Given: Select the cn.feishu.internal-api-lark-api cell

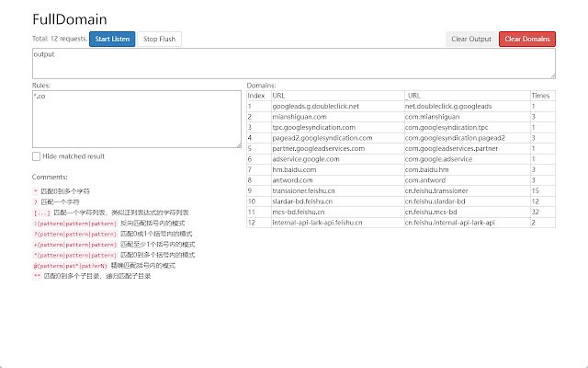Looking at the screenshot, I should tap(468, 223).
